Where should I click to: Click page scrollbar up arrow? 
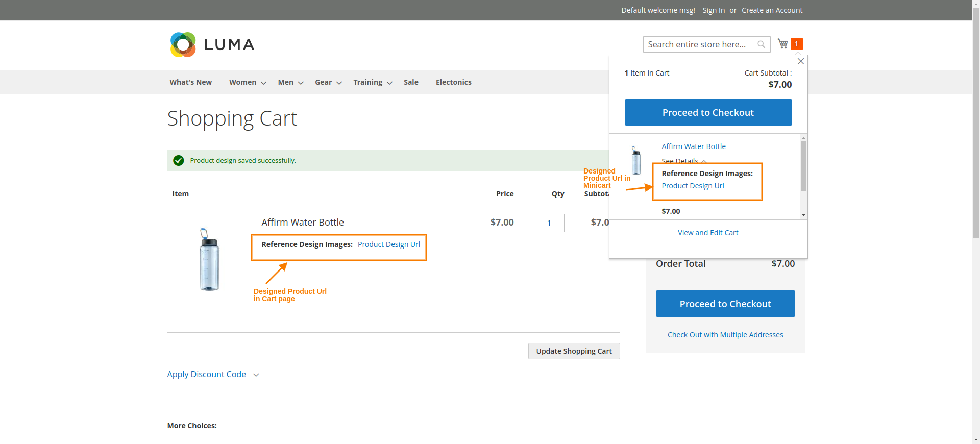tap(976, 4)
